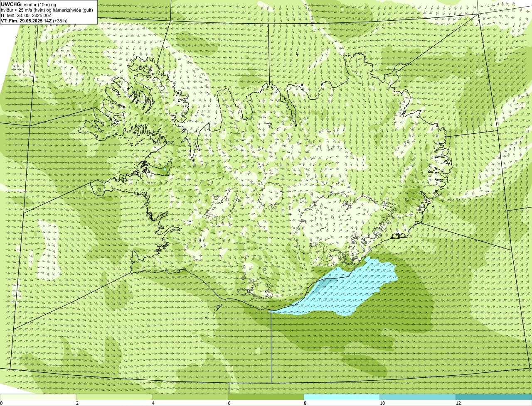Click the darker green 6–8 m/s colorbar segment
The image size is (532, 406).
[266, 397]
